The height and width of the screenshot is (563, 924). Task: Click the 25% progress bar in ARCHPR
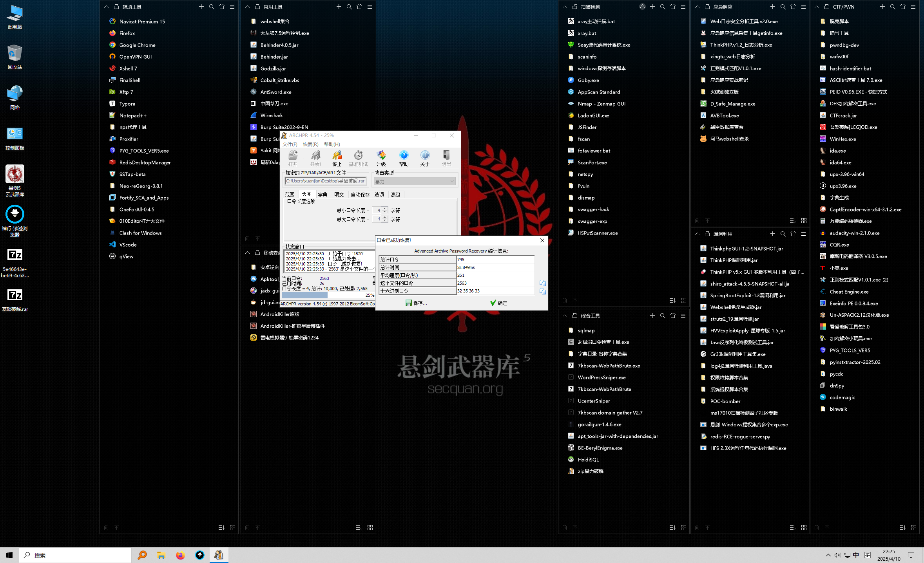point(328,295)
